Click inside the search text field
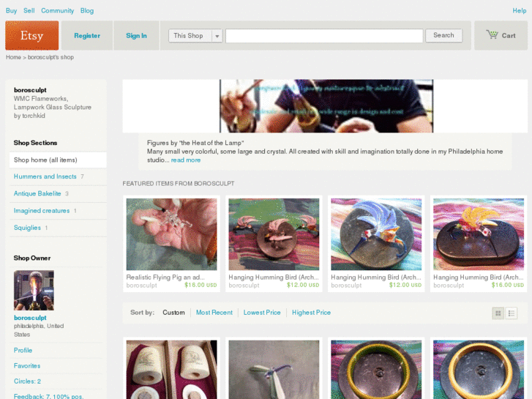Image resolution: width=532 pixels, height=399 pixels. click(324, 36)
